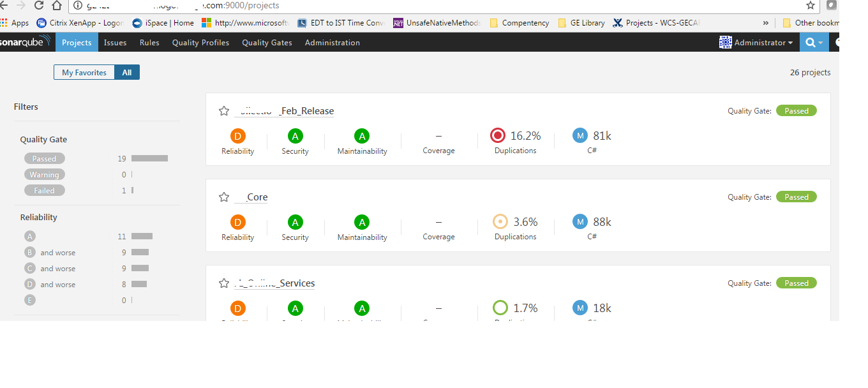This screenshot has width=868, height=388.
Task: Click Core Maintainability A rating
Action: tap(363, 222)
